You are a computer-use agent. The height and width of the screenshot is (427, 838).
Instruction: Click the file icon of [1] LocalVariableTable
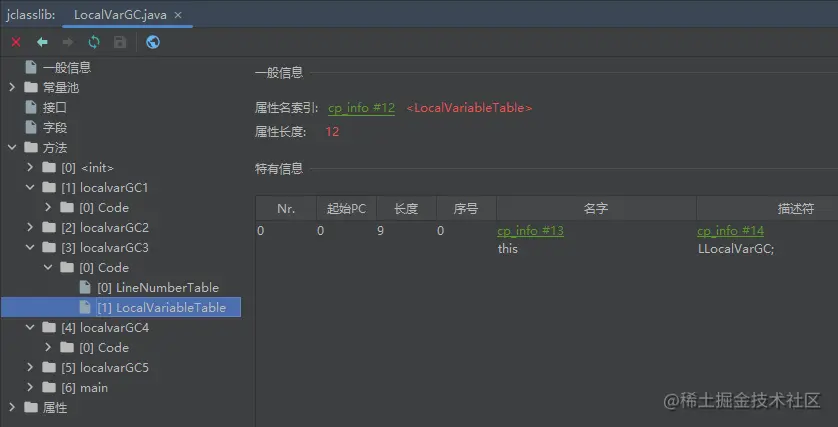click(85, 307)
